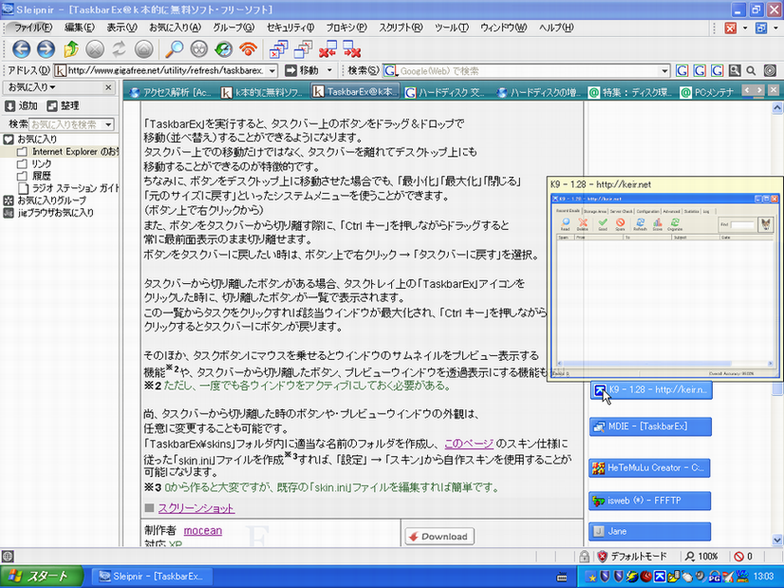Open the address URL dropdown
The height and width of the screenshot is (588, 784).
272,70
